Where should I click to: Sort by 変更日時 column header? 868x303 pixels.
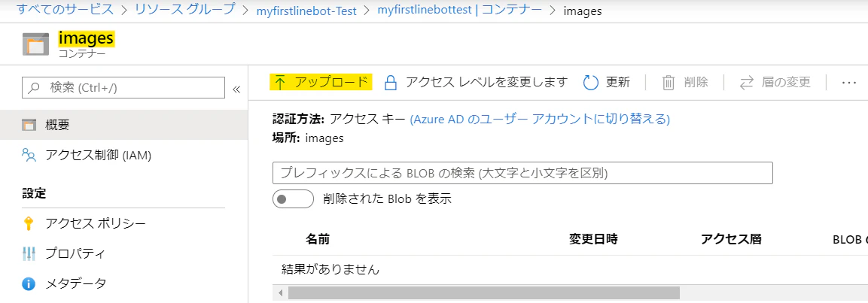(593, 239)
